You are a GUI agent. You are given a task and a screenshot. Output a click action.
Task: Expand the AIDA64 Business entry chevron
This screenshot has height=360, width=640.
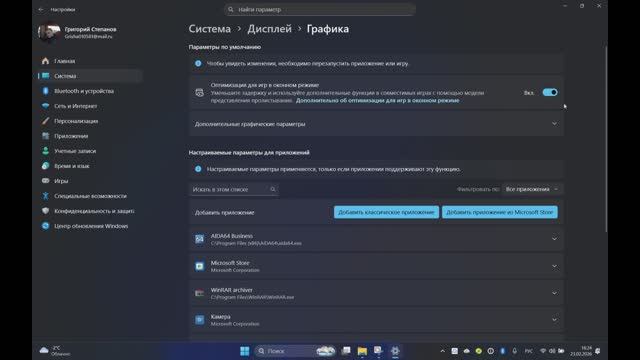[x=554, y=239]
